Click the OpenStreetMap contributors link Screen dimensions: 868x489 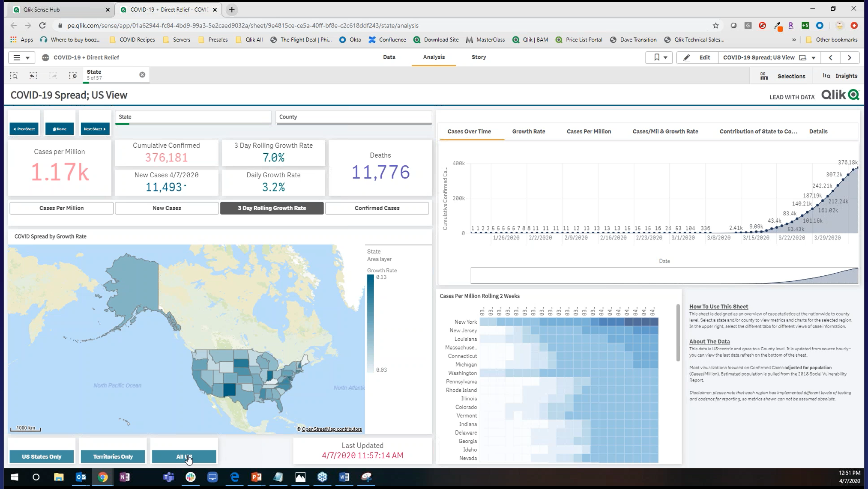tap(331, 429)
